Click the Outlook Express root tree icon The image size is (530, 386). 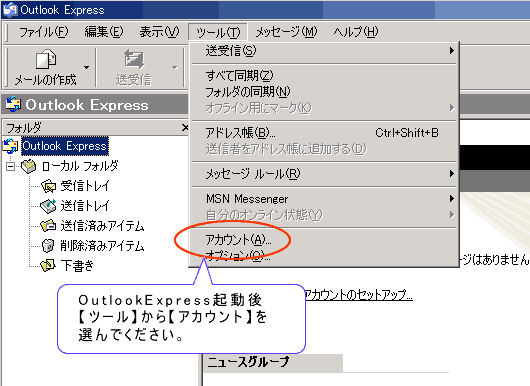point(10,146)
